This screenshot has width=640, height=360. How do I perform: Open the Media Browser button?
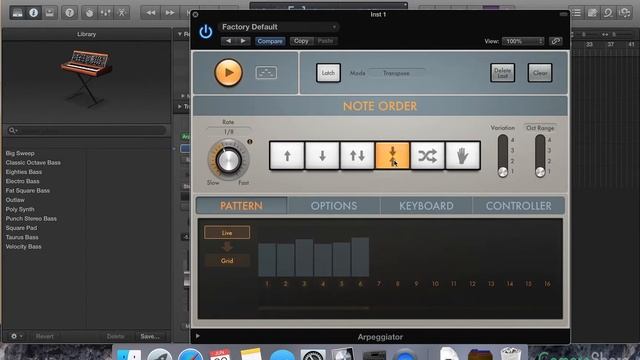(x=624, y=13)
